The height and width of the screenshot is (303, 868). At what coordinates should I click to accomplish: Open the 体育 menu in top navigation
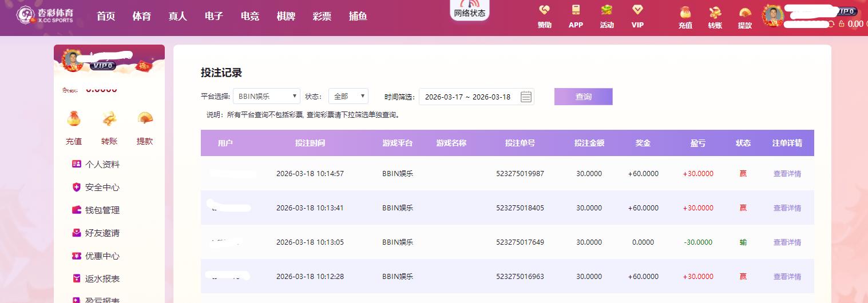[141, 17]
